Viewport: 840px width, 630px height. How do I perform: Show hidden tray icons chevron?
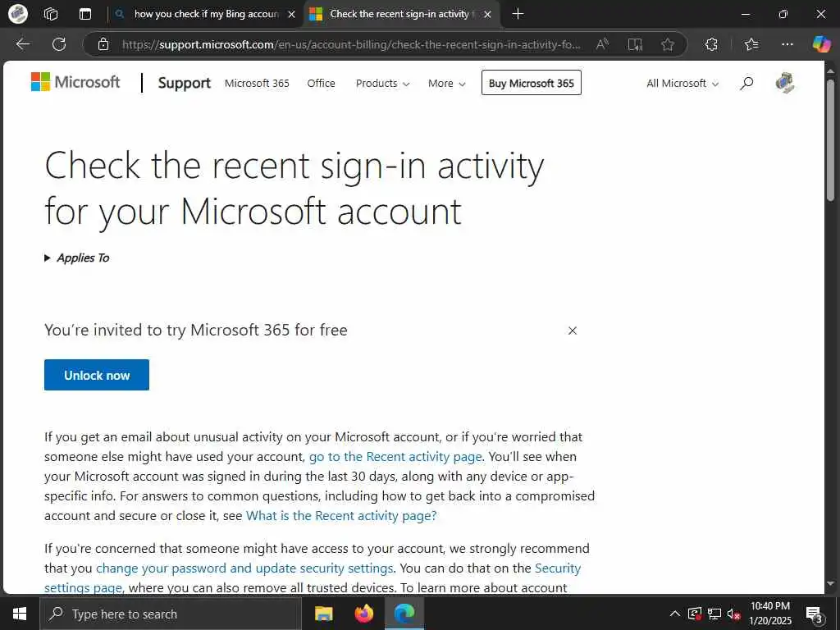pos(675,614)
